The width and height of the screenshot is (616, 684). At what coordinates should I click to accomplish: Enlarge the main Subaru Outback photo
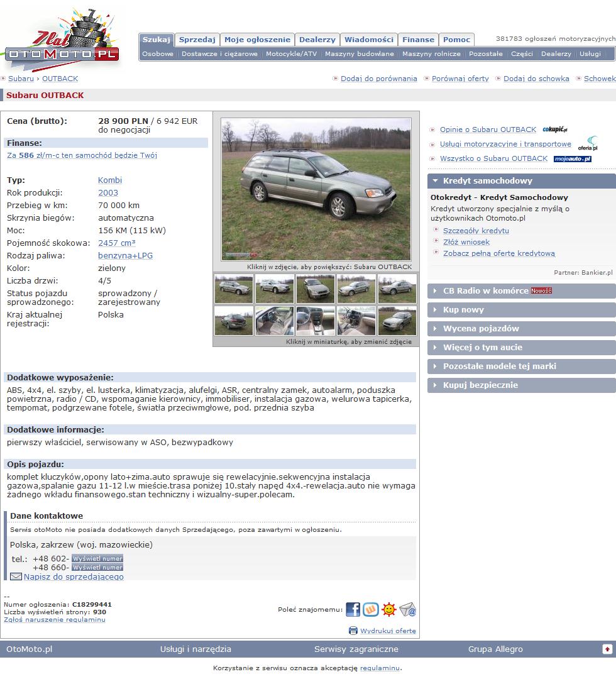coord(316,189)
